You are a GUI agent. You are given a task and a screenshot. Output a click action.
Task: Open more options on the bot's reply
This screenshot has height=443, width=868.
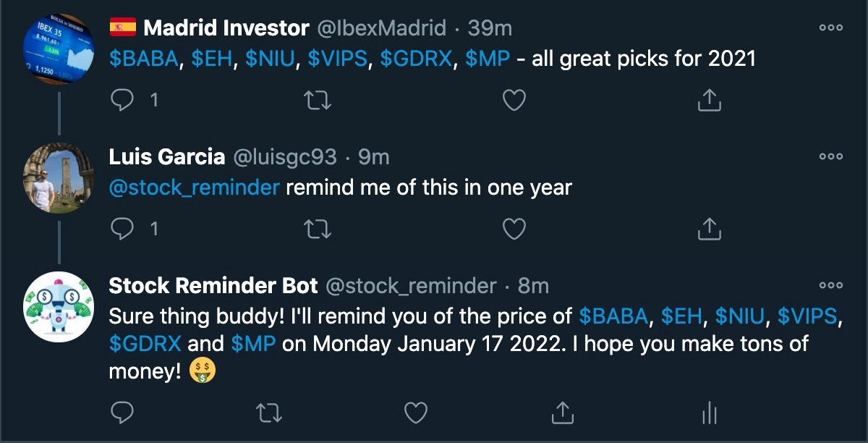[x=832, y=286]
